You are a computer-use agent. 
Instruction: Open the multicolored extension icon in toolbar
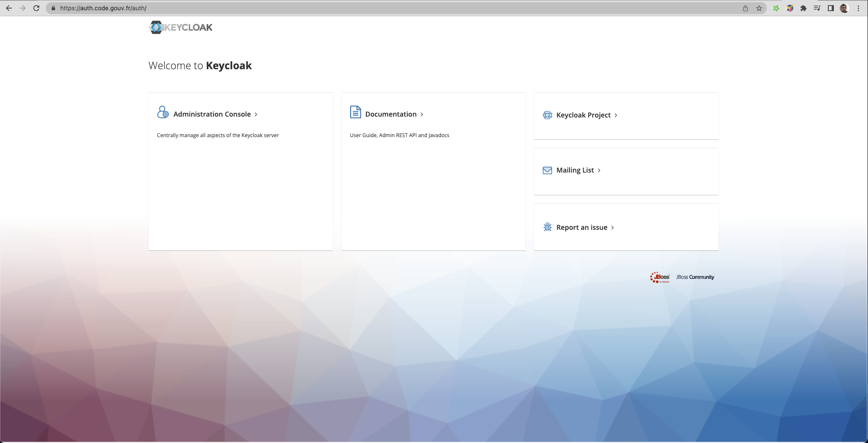click(x=790, y=8)
